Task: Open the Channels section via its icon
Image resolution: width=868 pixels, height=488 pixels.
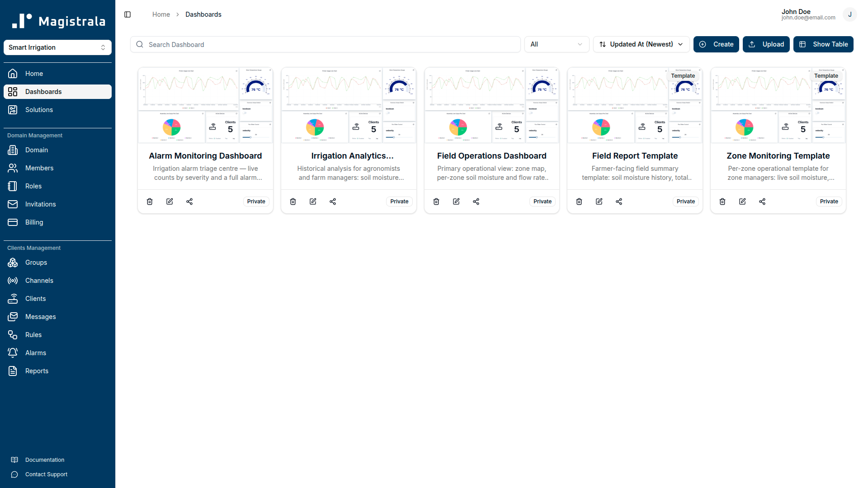Action: click(x=12, y=281)
